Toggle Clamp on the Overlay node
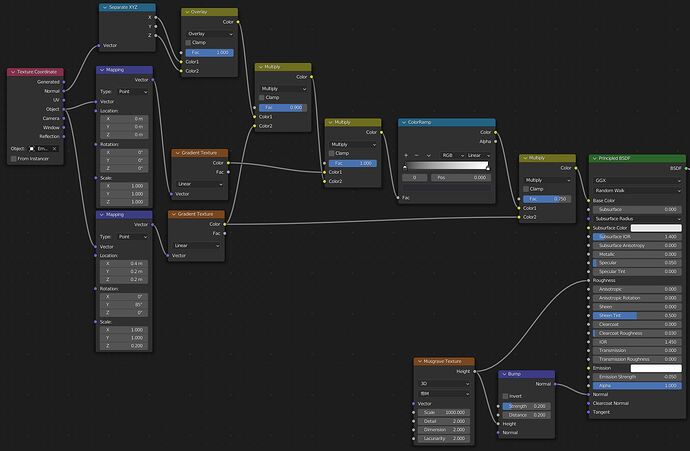 point(188,43)
